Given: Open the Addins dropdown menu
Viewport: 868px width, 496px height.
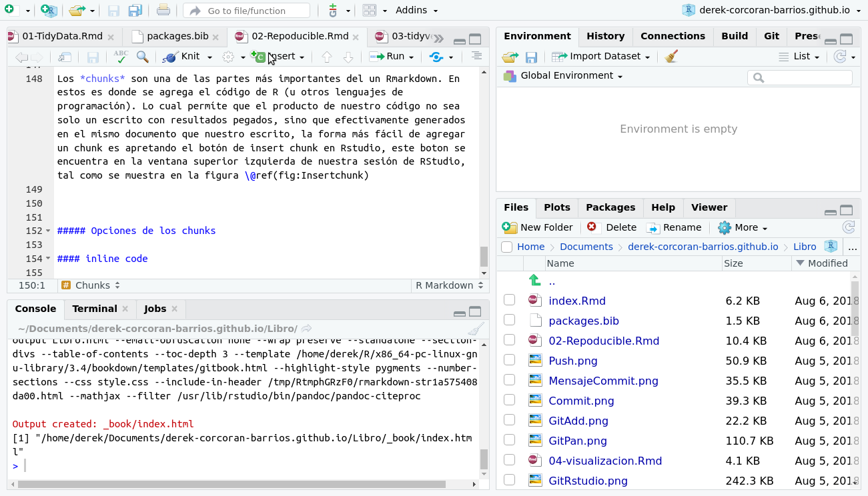Looking at the screenshot, I should tap(416, 11).
